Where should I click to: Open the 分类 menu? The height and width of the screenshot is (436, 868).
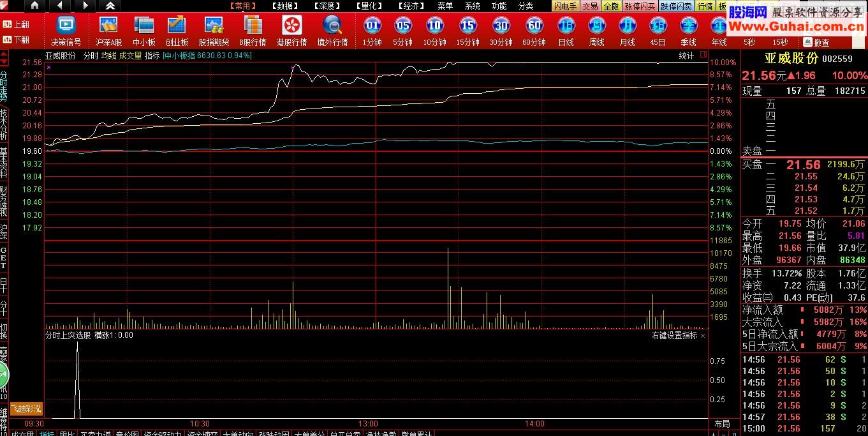[526, 6]
